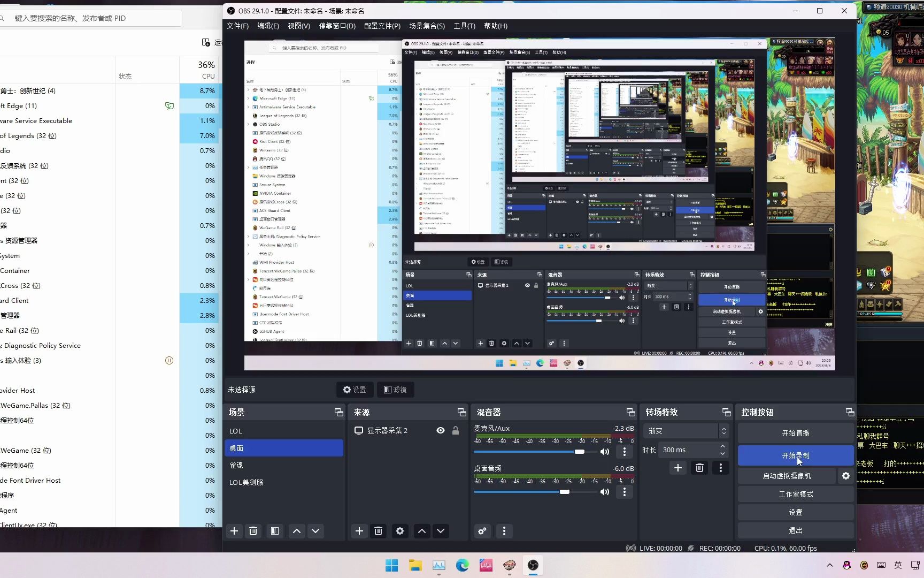Open Windows Start button on taskbar
The image size is (924, 578).
392,565
